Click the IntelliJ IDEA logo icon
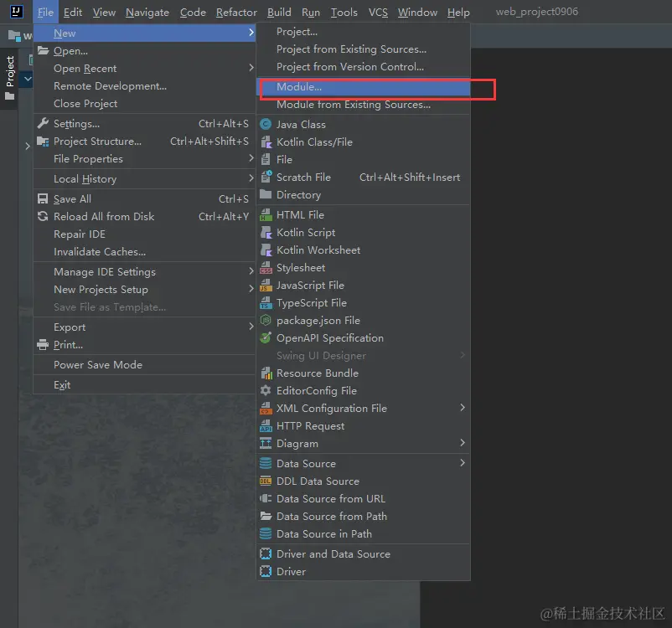The width and height of the screenshot is (672, 628). coord(16,12)
